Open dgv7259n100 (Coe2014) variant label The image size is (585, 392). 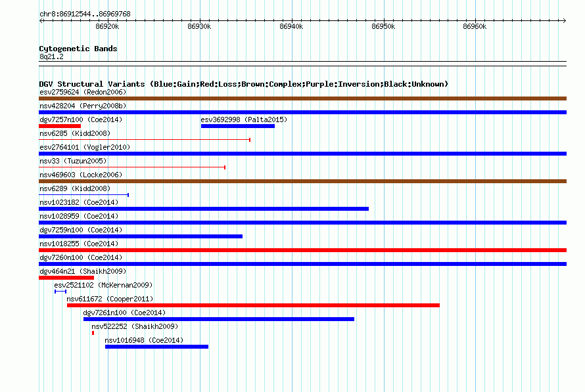(81, 230)
